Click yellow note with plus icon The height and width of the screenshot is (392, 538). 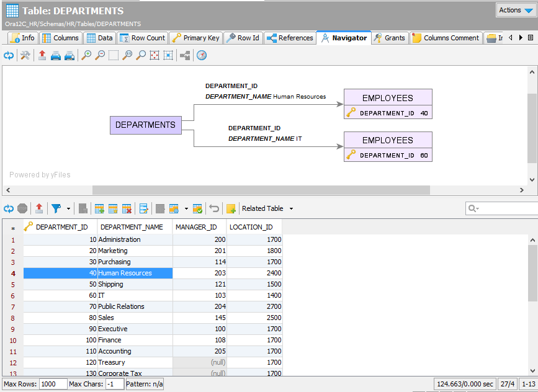231,208
